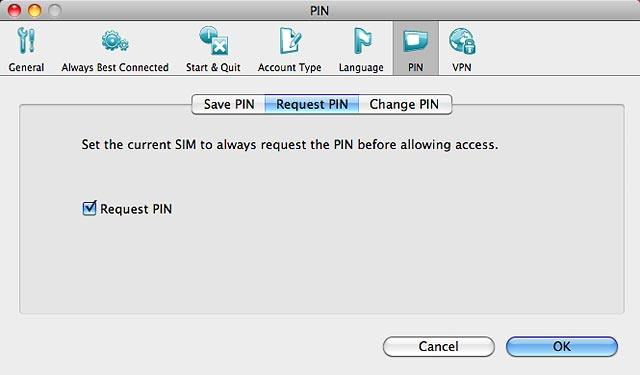
Task: Click the PIN window title bar
Action: click(x=320, y=10)
